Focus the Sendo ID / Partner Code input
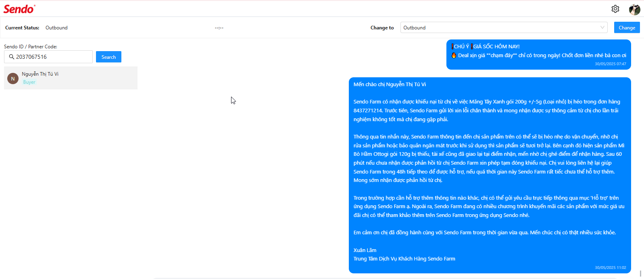644x279 pixels. (x=48, y=57)
